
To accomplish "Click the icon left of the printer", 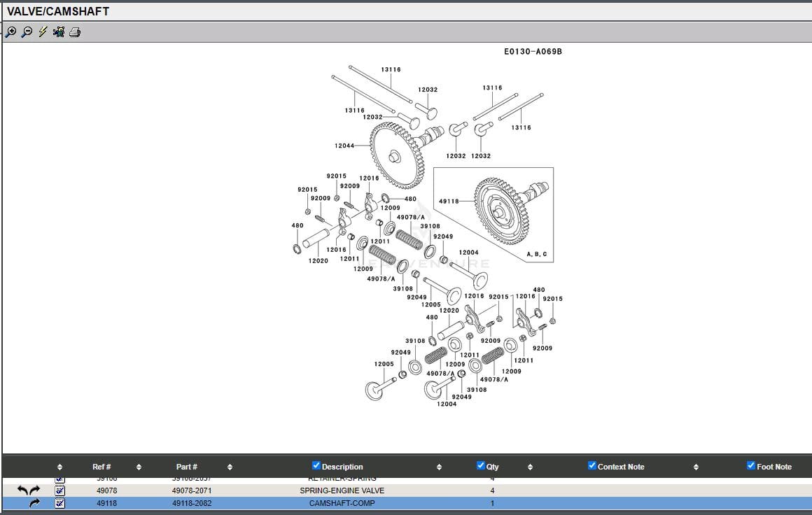I will coord(59,32).
